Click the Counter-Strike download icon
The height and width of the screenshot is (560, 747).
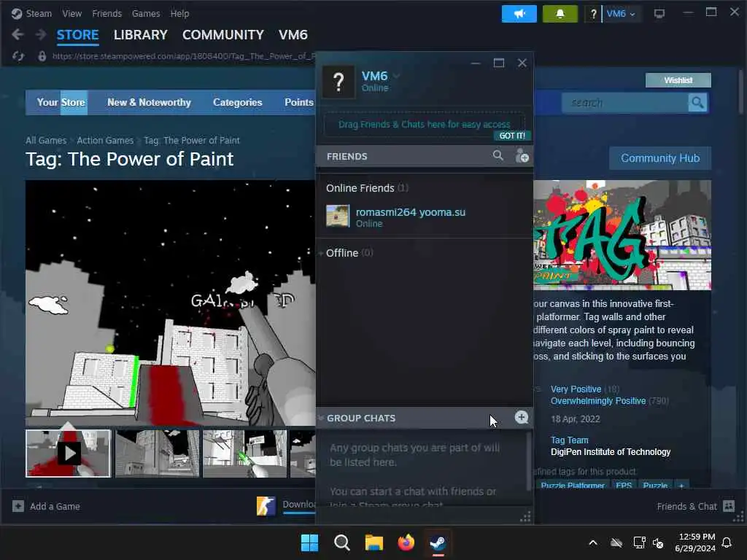tap(266, 506)
